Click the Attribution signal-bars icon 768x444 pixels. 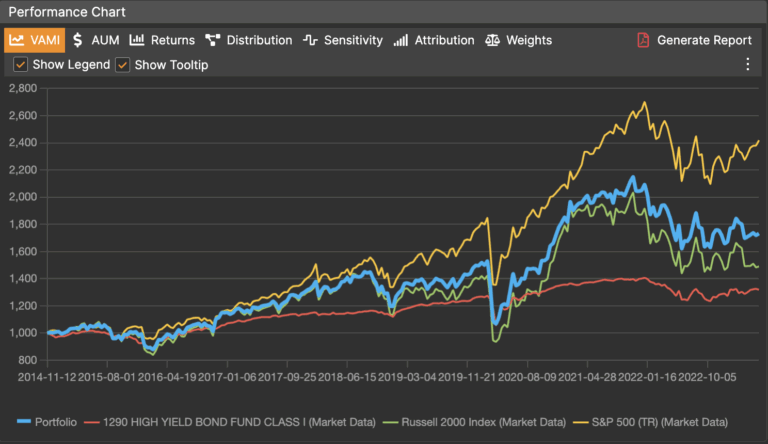[x=400, y=41]
